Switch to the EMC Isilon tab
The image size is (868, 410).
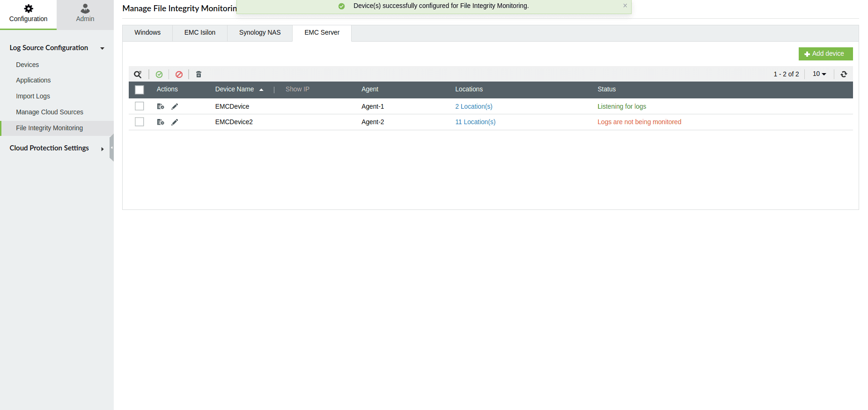pos(200,33)
